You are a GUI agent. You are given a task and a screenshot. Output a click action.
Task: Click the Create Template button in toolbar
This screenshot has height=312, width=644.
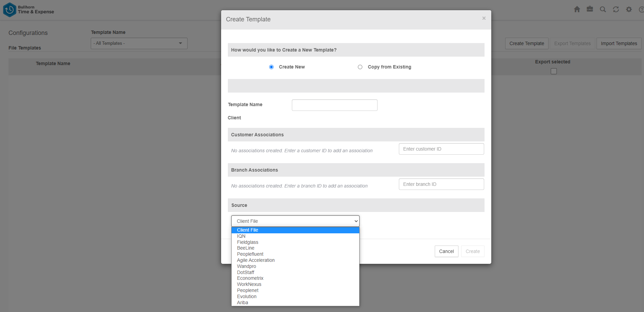[x=527, y=43]
